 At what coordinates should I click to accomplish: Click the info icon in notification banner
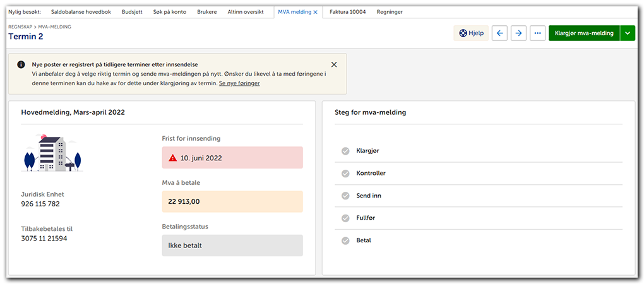click(21, 64)
